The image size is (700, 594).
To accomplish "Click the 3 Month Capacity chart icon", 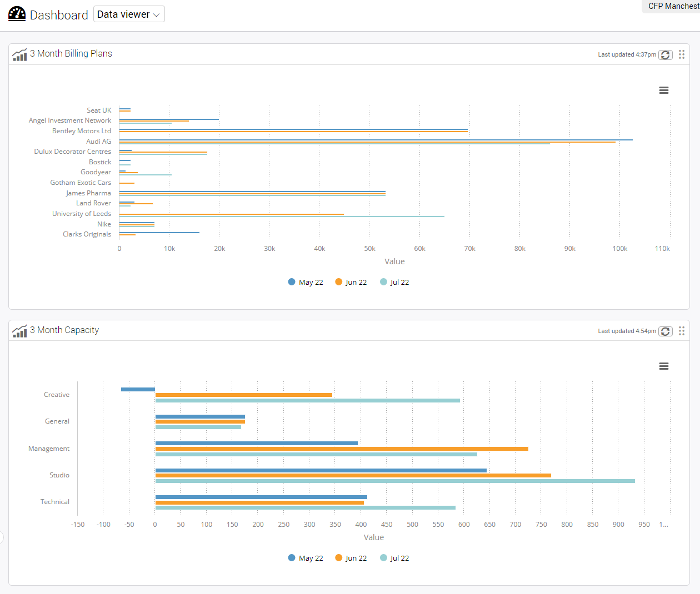I will click(19, 331).
